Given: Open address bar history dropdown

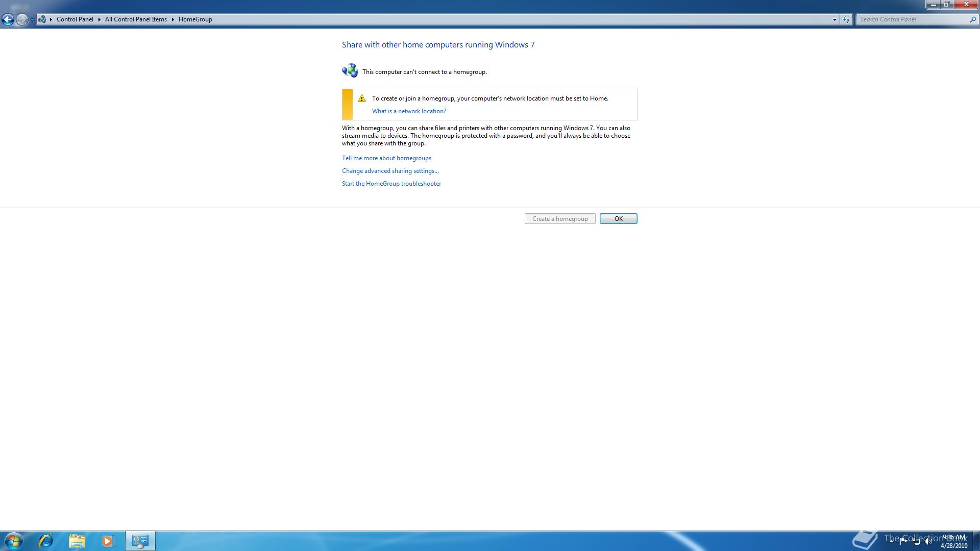Looking at the screenshot, I should click(x=835, y=19).
